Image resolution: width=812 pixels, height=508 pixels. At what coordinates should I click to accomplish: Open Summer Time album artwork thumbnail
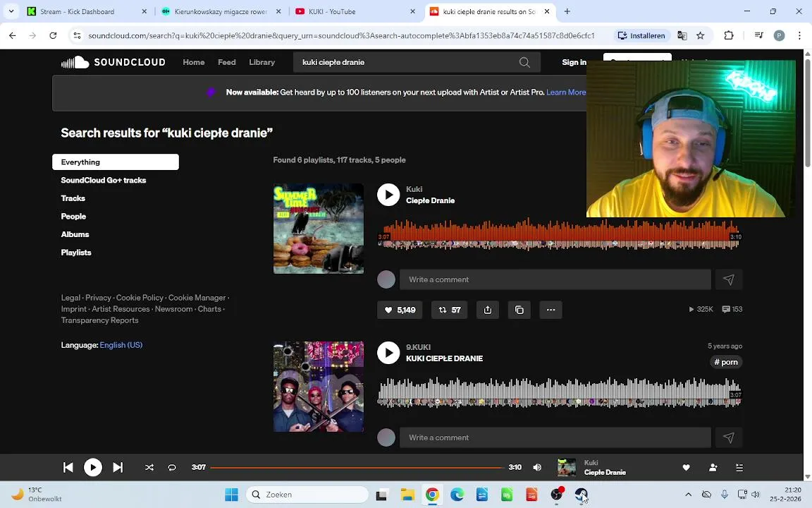coord(319,229)
